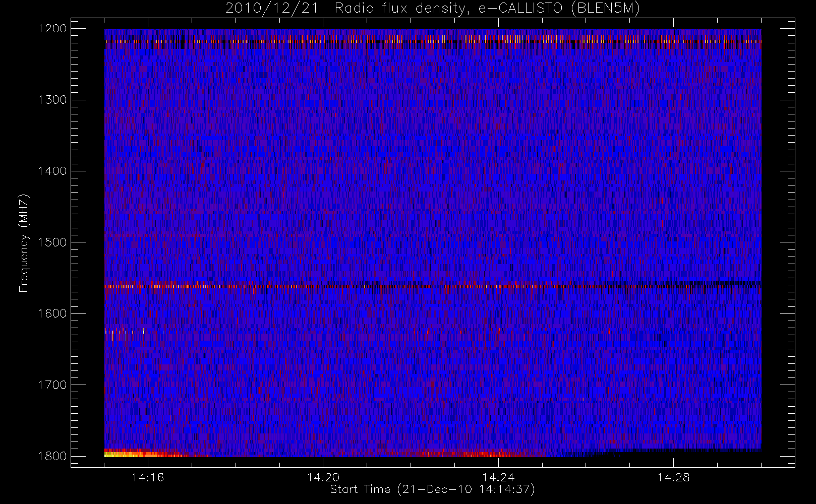Click the 1600 frequency tick label
The height and width of the screenshot is (504, 816).
click(x=52, y=313)
